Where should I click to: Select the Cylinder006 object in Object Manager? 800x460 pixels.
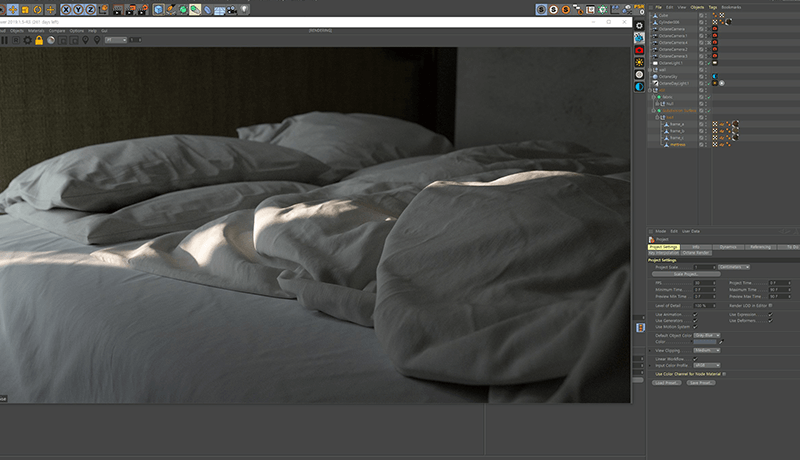(x=669, y=22)
